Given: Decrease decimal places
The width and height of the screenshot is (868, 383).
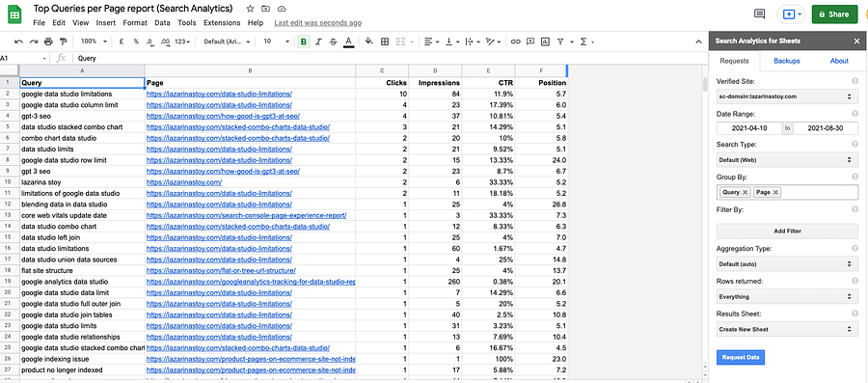Looking at the screenshot, I should coord(150,41).
